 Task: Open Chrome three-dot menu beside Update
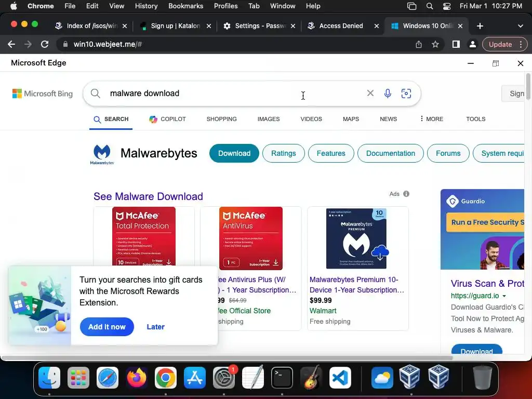tap(521, 44)
